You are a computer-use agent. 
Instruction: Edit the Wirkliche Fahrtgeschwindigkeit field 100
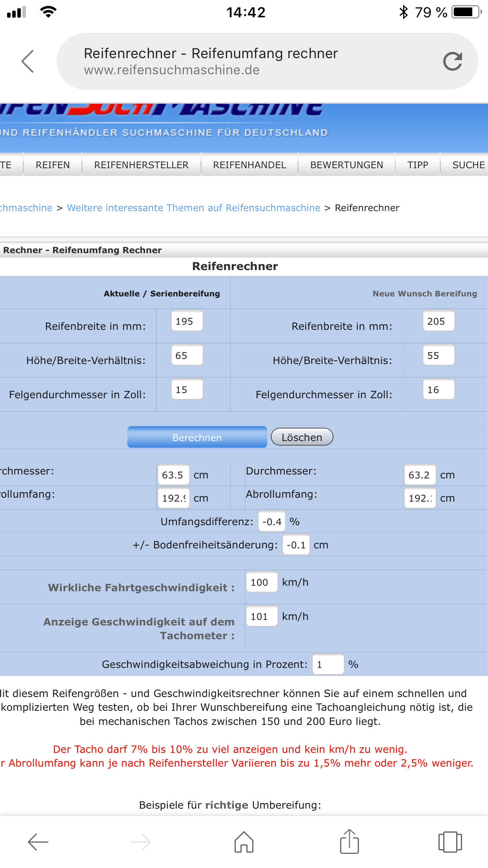262,582
